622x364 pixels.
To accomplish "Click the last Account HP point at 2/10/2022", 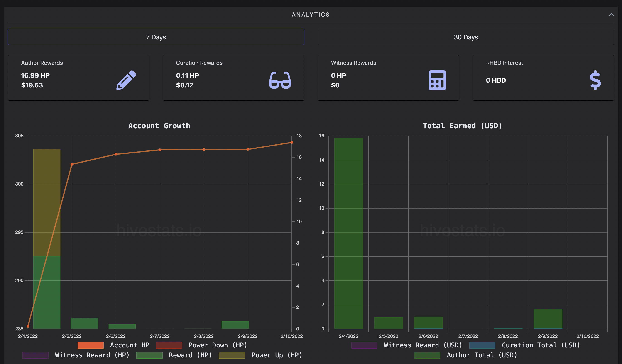I will 291,142.
